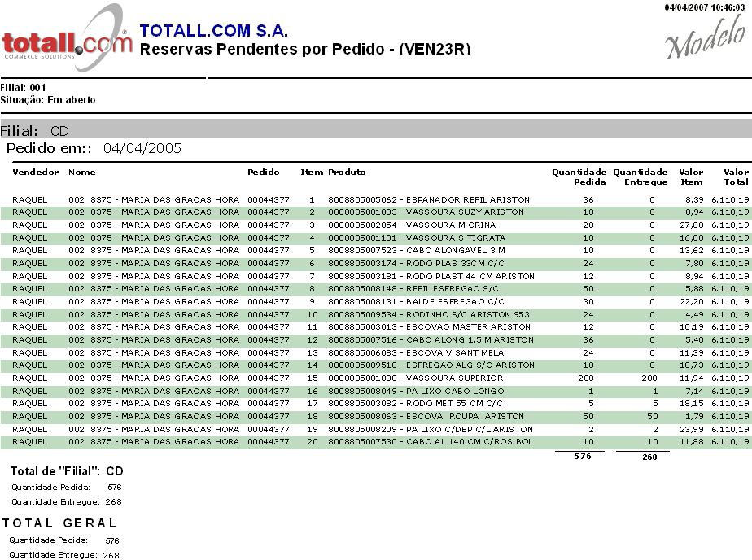This screenshot has width=752, height=560.
Task: Click ordered quantity 200 for VASSOURA SUPERIOR
Action: 586,378
